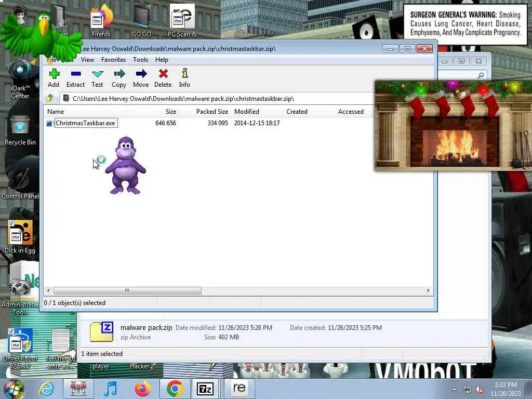Show hidden tray icons arrow
The width and height of the screenshot is (532, 399).
(x=454, y=390)
